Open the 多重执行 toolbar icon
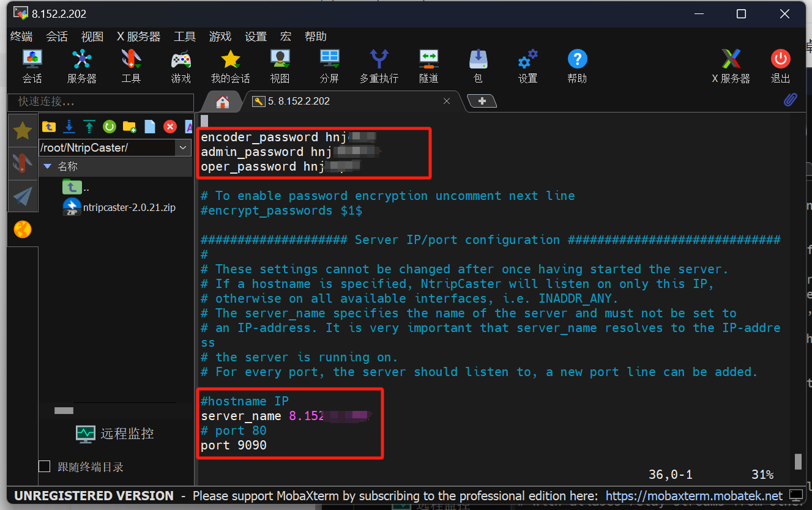 tap(379, 66)
